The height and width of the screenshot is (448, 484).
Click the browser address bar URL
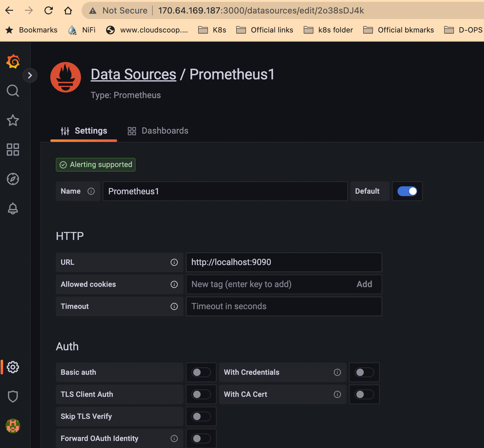point(261,10)
